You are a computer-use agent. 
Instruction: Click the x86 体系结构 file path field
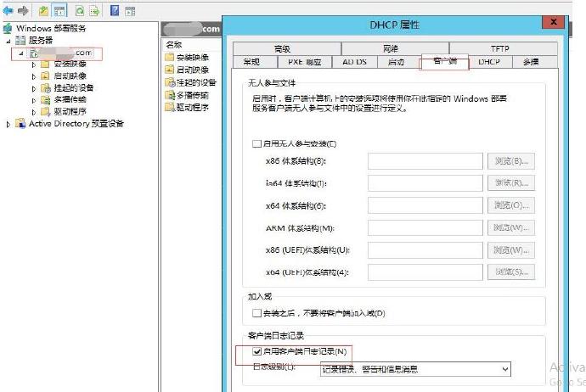(x=425, y=161)
